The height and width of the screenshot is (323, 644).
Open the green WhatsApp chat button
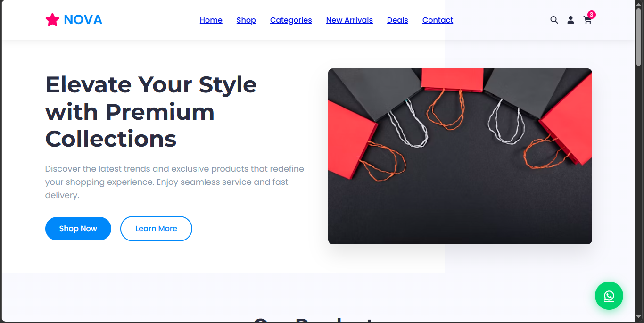pyautogui.click(x=609, y=296)
